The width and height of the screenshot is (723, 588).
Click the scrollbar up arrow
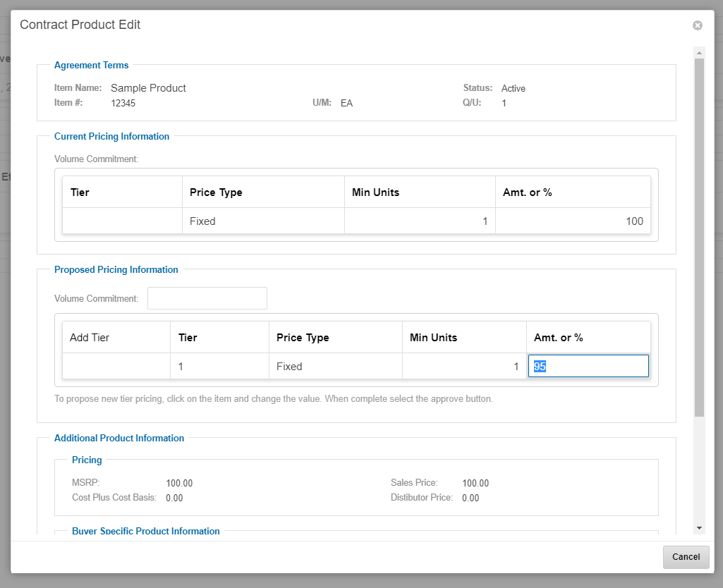pyautogui.click(x=699, y=53)
